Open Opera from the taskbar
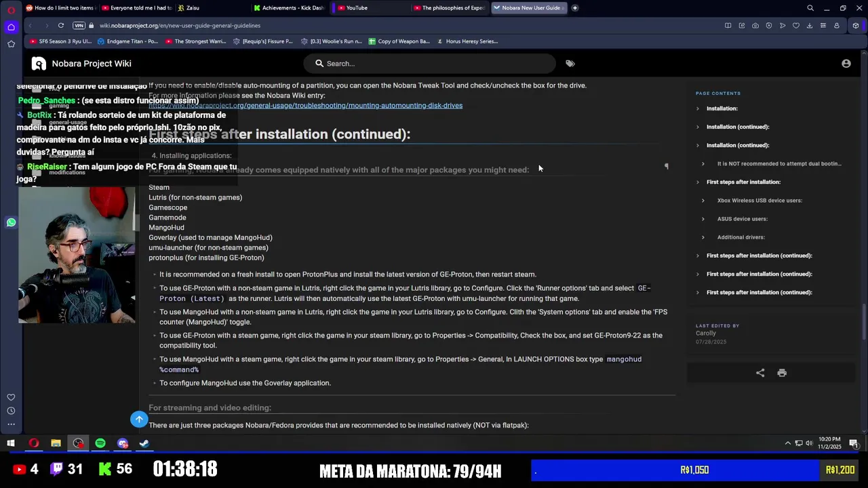 [x=34, y=443]
